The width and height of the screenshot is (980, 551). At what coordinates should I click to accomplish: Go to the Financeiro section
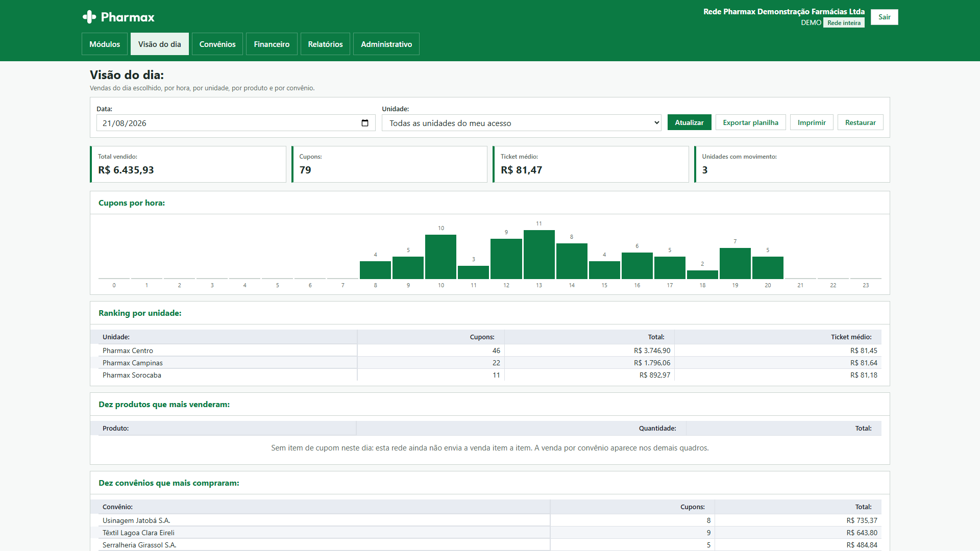[x=272, y=44]
